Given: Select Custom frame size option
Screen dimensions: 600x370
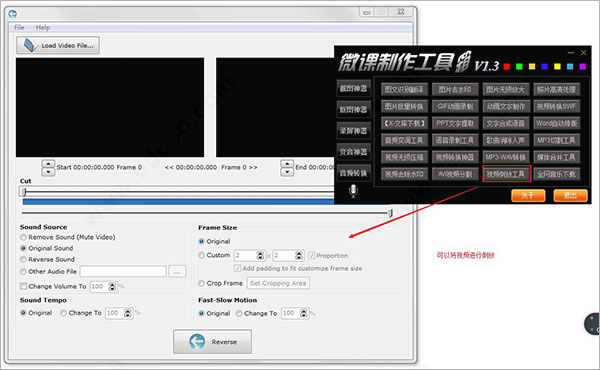Looking at the screenshot, I should [x=201, y=255].
